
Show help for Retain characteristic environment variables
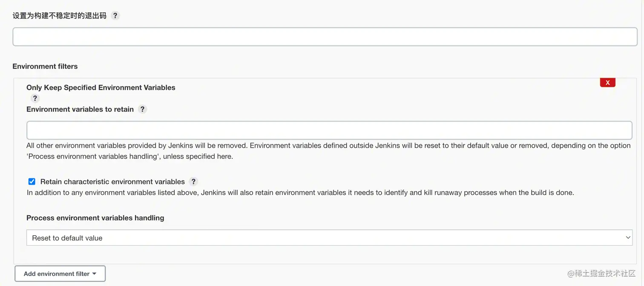coord(193,182)
